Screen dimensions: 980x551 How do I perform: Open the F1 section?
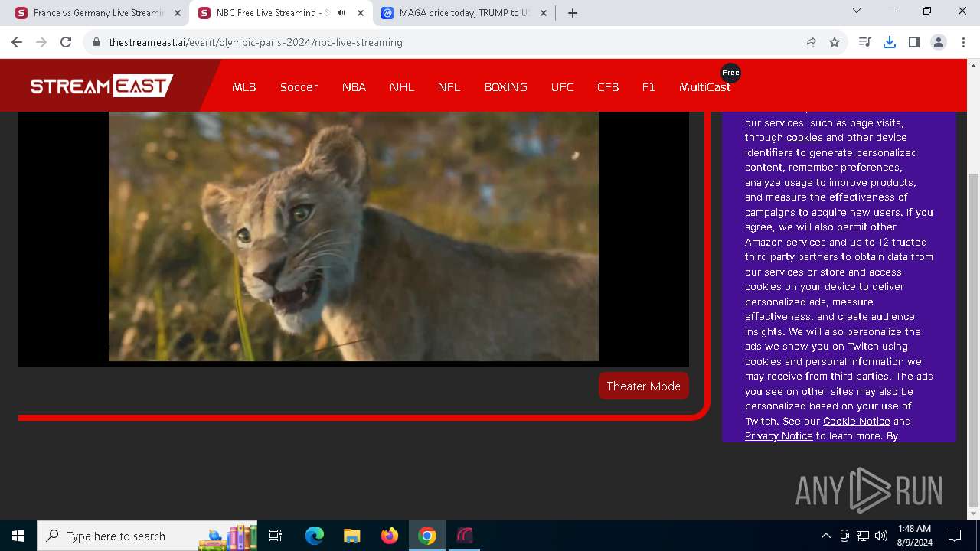pyautogui.click(x=648, y=87)
